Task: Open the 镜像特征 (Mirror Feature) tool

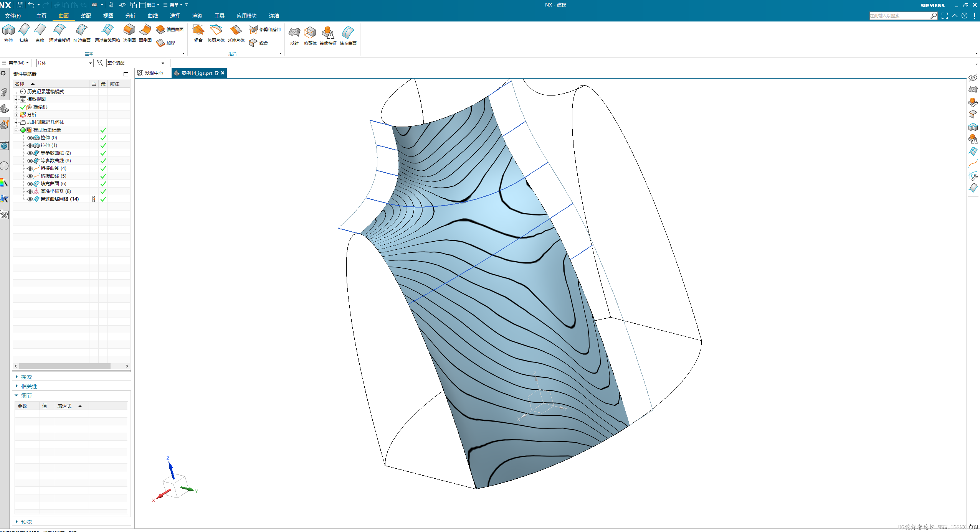Action: [x=328, y=36]
